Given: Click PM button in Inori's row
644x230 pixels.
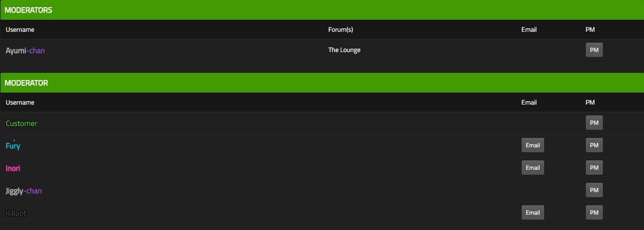Looking at the screenshot, I should coord(594,168).
